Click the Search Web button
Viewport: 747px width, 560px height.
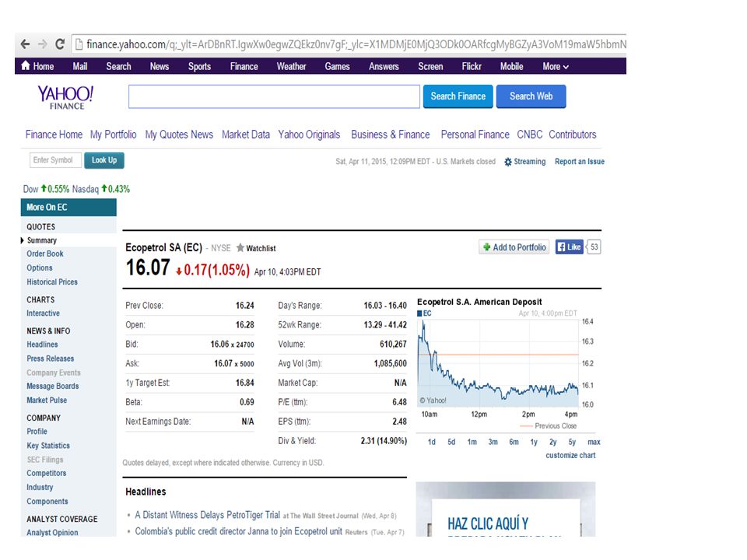[x=531, y=96]
